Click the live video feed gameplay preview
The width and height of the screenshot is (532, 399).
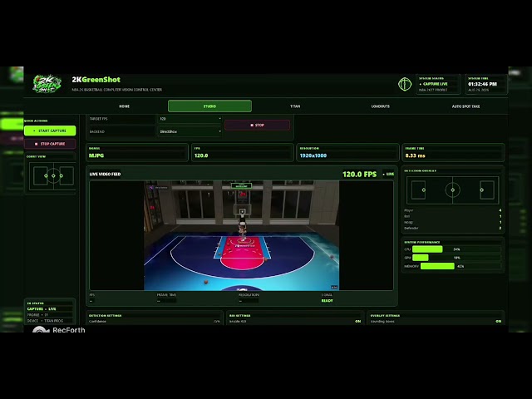click(x=241, y=235)
